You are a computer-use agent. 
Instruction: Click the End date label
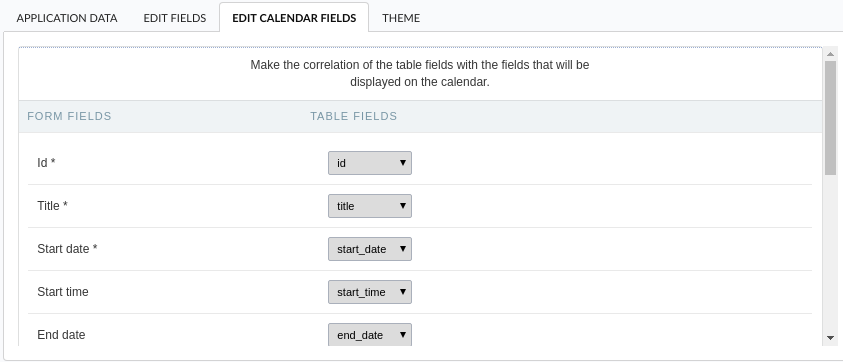click(x=61, y=335)
